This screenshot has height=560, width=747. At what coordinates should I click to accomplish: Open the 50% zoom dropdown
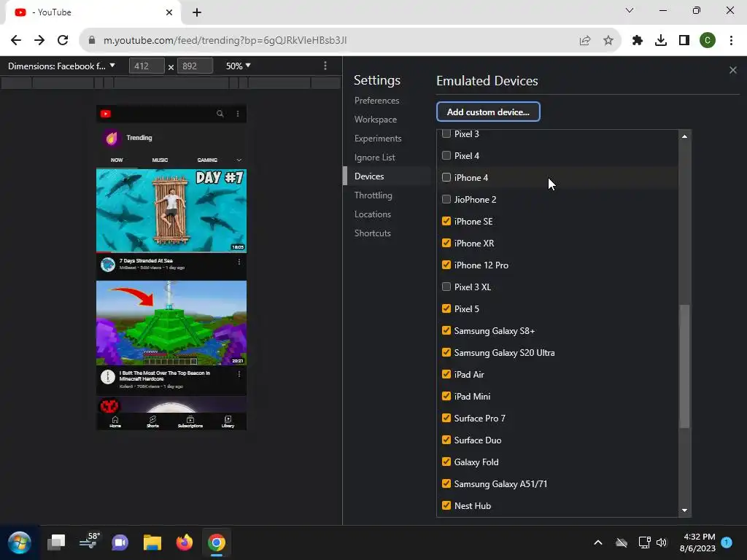(239, 66)
